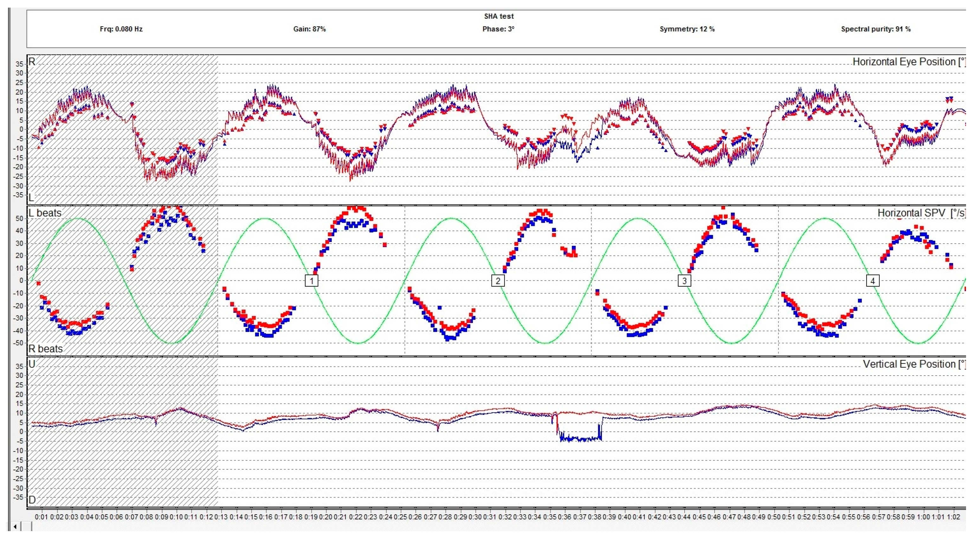This screenshot has width=980, height=539.
Task: Click the Phase: 3° readout
Action: (x=498, y=29)
